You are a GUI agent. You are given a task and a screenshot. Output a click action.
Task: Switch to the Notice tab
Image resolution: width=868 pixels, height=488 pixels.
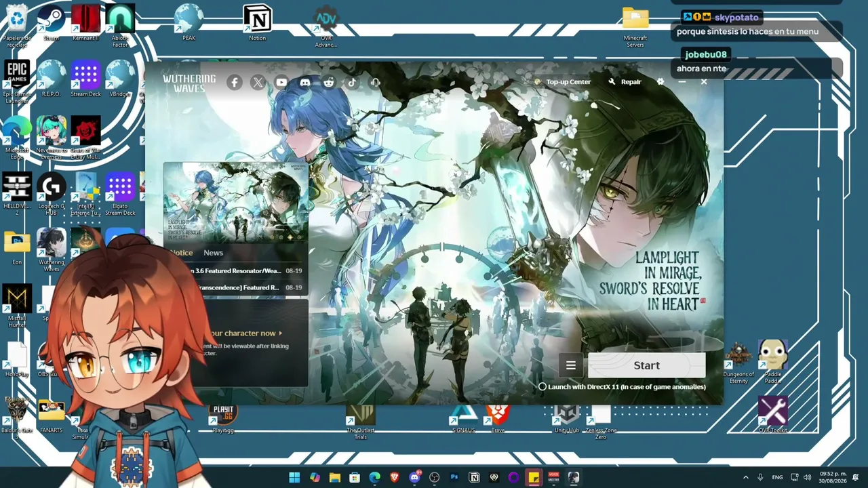pos(181,253)
